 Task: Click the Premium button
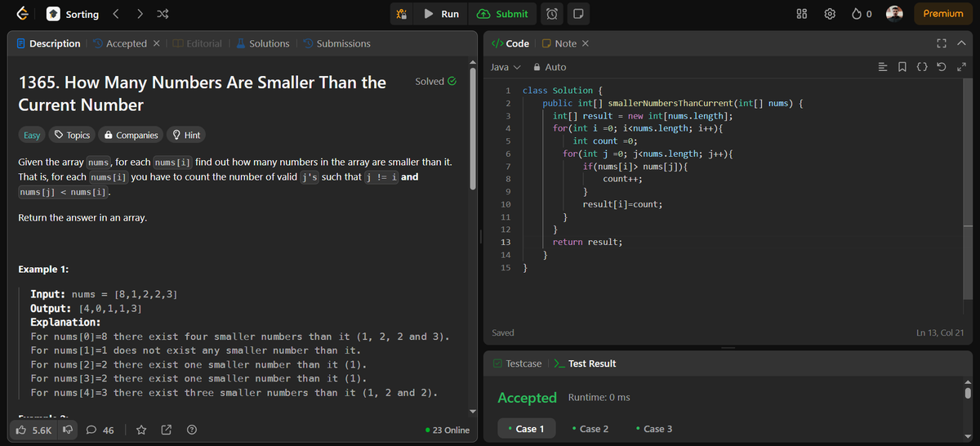(943, 14)
